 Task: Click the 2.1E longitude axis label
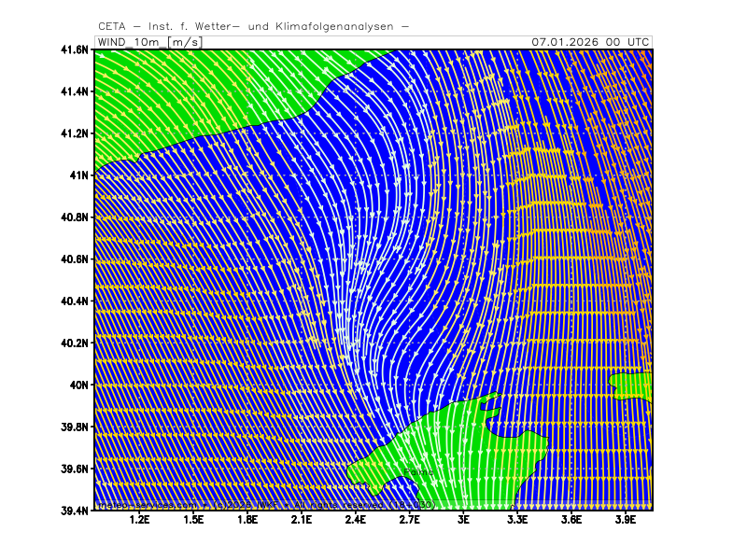tap(301, 520)
